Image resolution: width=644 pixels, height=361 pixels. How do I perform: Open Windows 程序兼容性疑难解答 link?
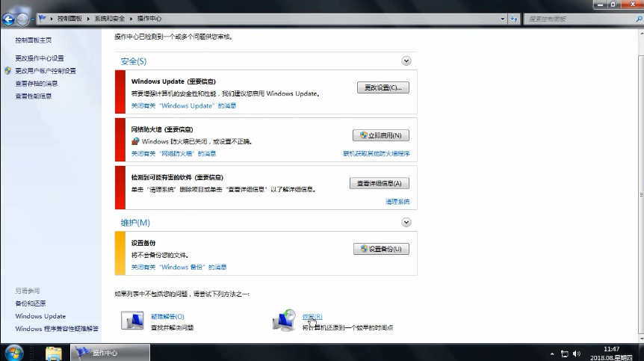pos(57,329)
